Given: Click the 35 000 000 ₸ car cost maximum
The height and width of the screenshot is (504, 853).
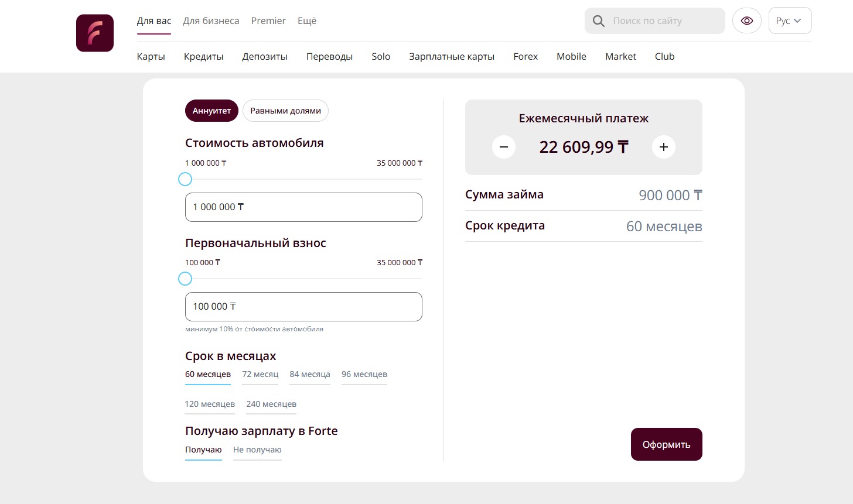Looking at the screenshot, I should point(400,163).
